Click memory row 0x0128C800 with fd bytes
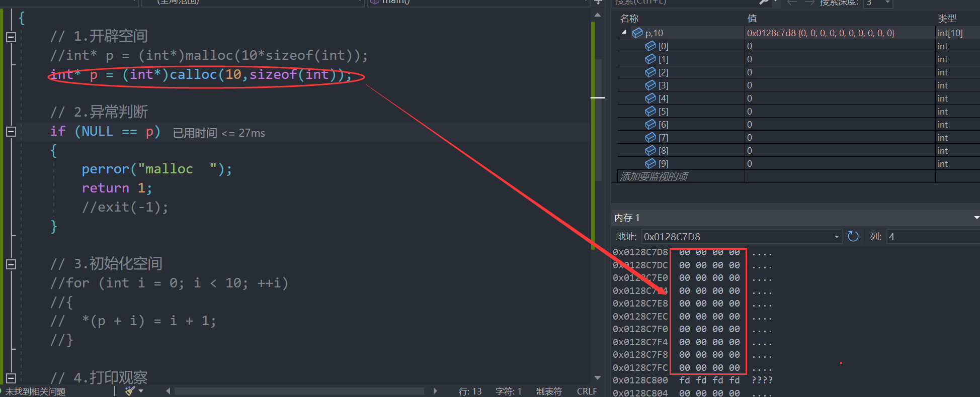 [693, 380]
